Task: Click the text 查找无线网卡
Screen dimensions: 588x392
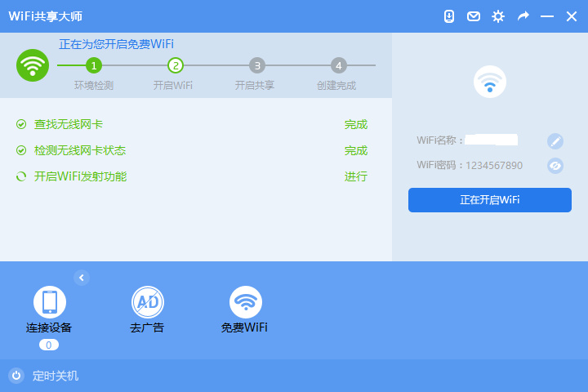Action: click(69, 124)
